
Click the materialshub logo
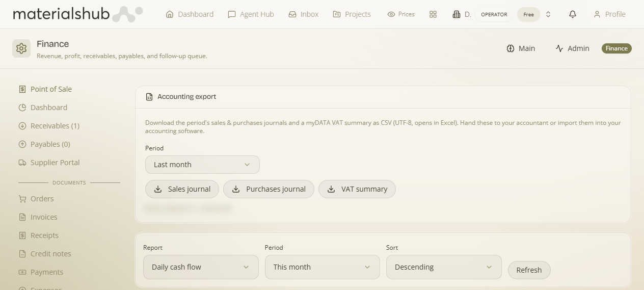[78, 14]
